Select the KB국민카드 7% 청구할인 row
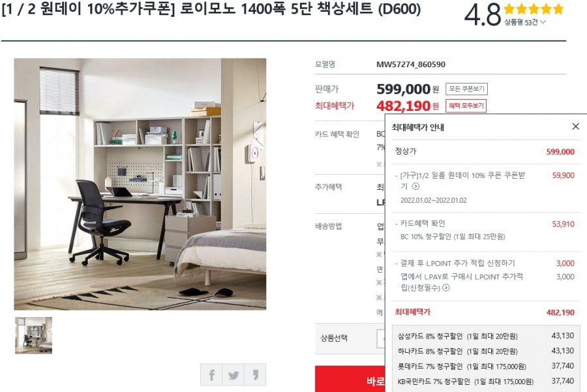This screenshot has width=587, height=392. point(485,382)
